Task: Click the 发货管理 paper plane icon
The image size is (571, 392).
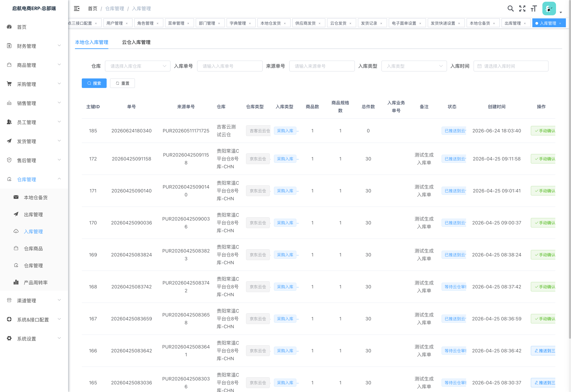Action: pyautogui.click(x=9, y=141)
